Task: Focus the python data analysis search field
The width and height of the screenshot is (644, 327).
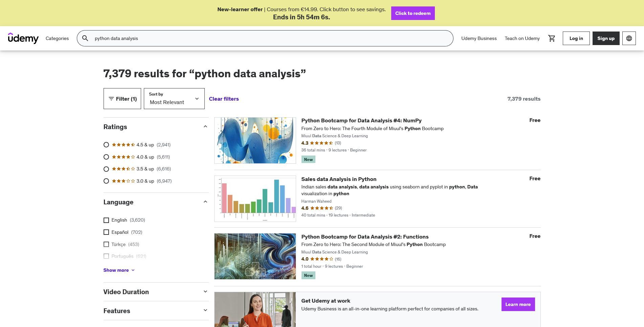Action: (265, 38)
